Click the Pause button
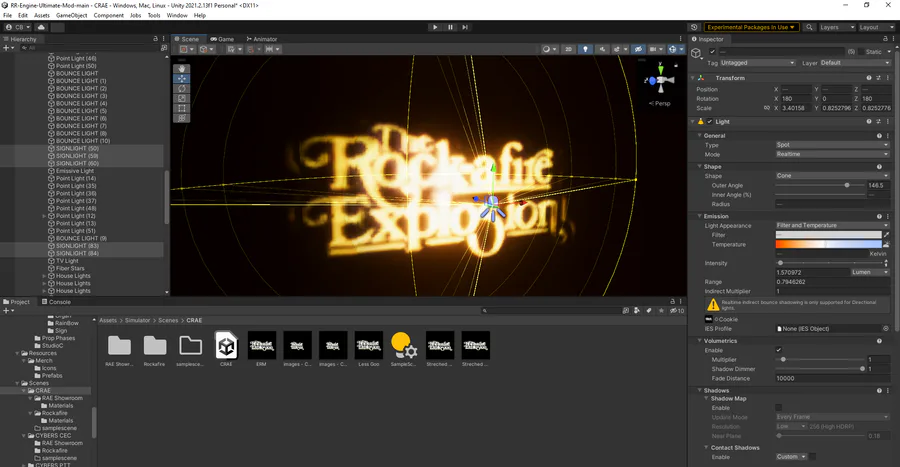This screenshot has width=900, height=467. pos(450,27)
